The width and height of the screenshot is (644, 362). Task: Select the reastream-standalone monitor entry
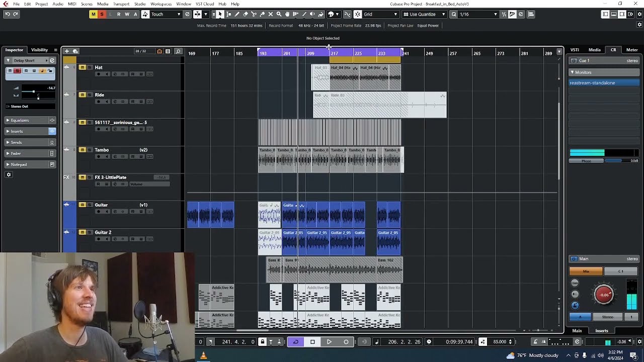click(604, 83)
